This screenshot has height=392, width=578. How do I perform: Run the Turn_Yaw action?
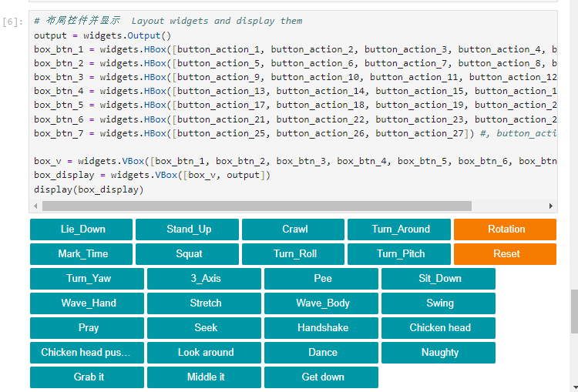87,279
